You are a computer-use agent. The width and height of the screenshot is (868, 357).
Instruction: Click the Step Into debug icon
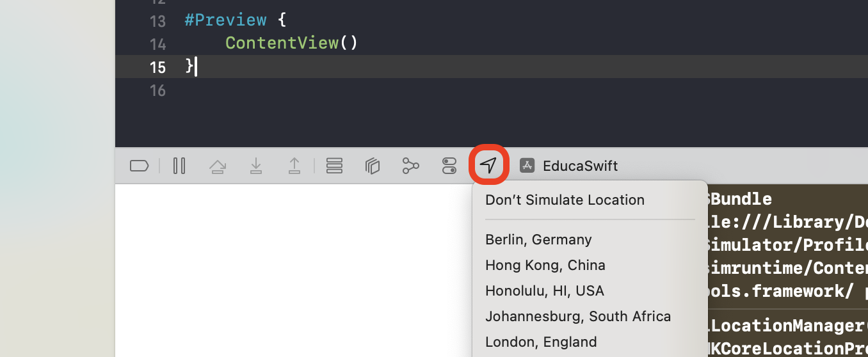256,166
